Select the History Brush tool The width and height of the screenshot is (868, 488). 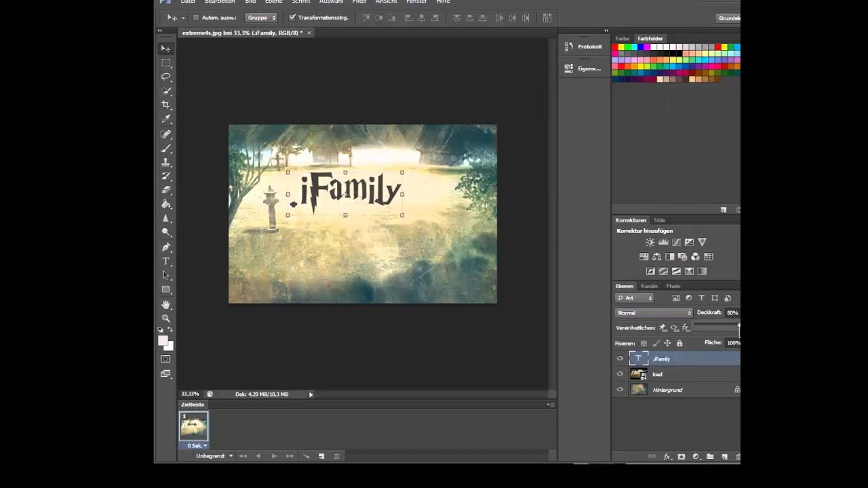(x=166, y=176)
